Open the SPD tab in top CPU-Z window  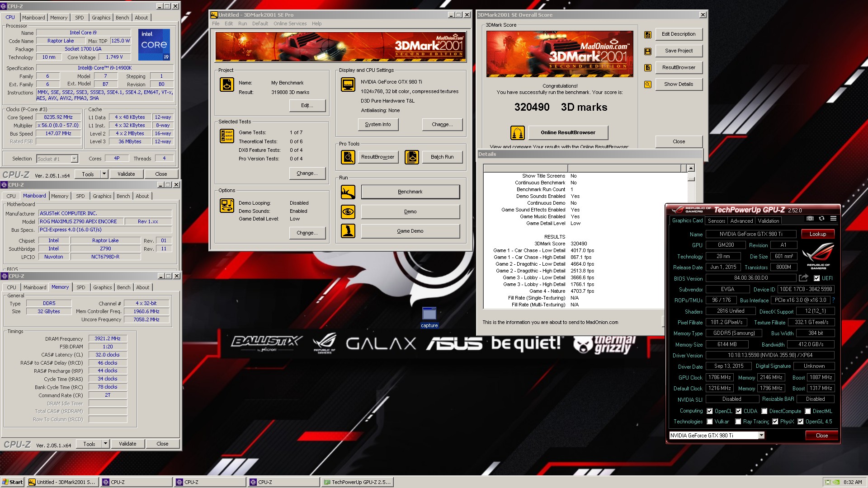click(80, 18)
